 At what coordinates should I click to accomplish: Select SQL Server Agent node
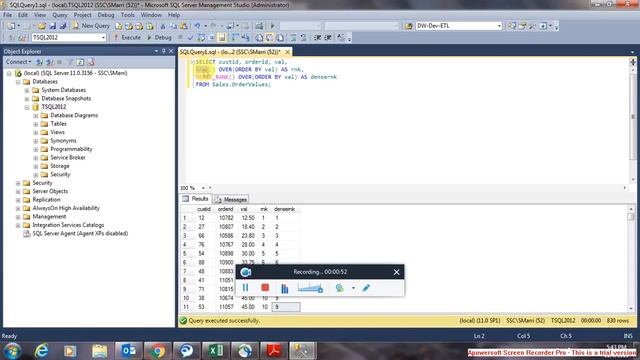click(80, 234)
